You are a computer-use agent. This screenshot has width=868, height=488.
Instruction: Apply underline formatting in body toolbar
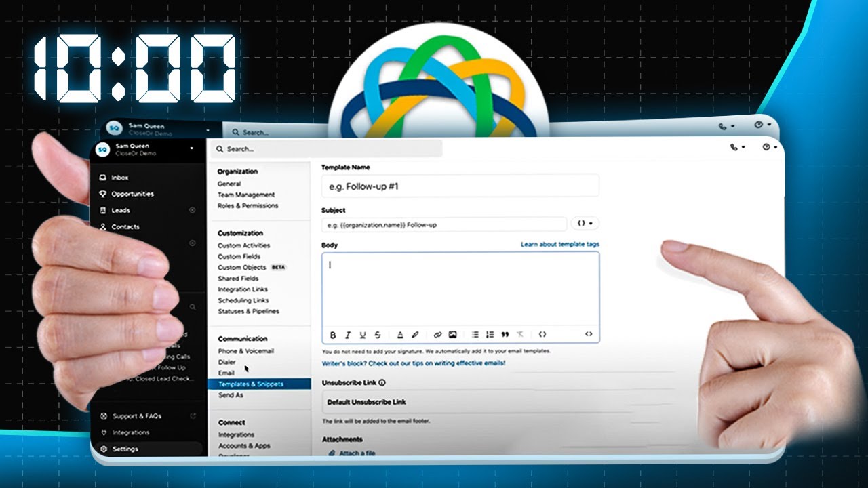pyautogui.click(x=363, y=335)
